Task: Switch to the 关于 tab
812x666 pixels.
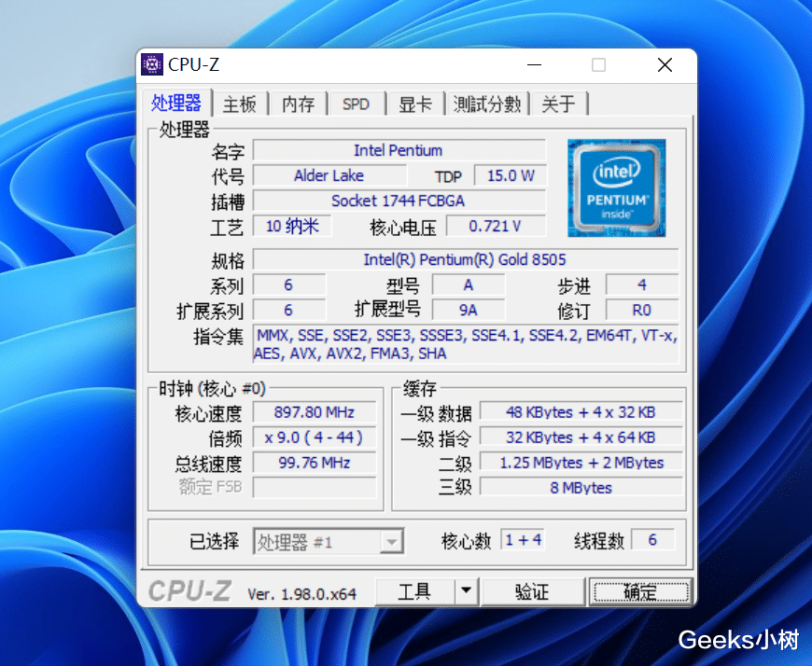Action: point(558,104)
